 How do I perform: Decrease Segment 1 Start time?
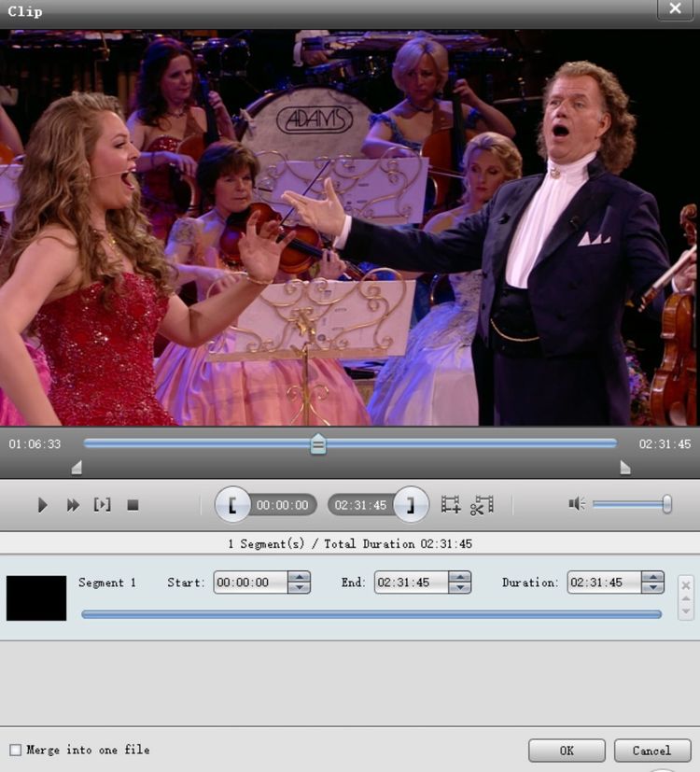click(300, 588)
